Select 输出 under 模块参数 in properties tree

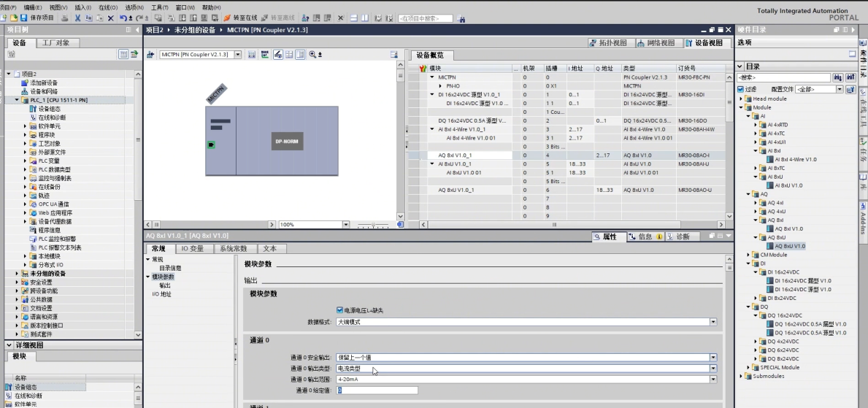[x=165, y=285]
